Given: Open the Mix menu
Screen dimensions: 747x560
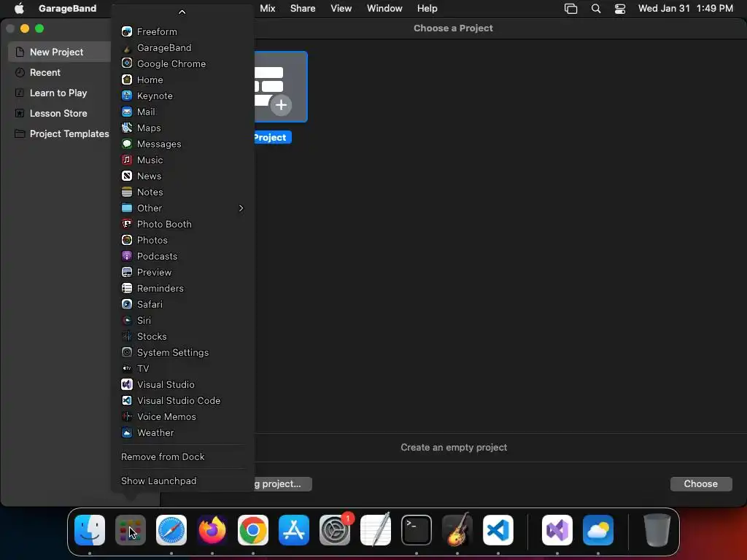Looking at the screenshot, I should tap(267, 8).
